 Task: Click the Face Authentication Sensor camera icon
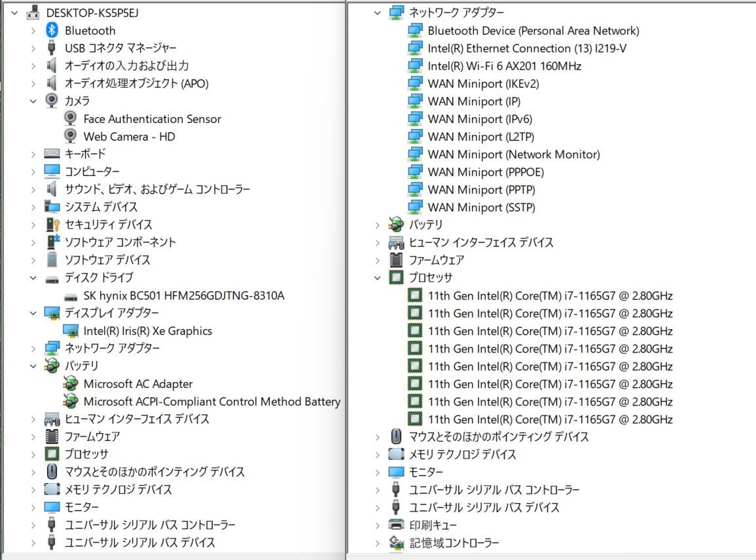pyautogui.click(x=71, y=118)
